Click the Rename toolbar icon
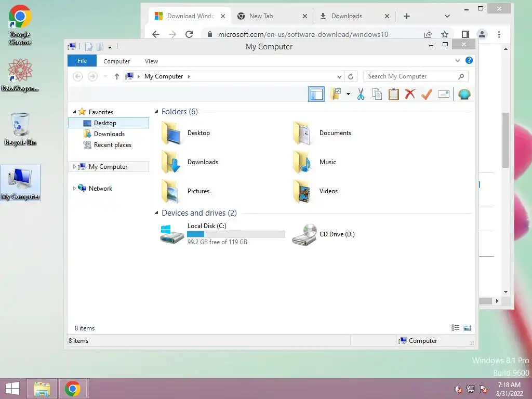 pyautogui.click(x=444, y=94)
